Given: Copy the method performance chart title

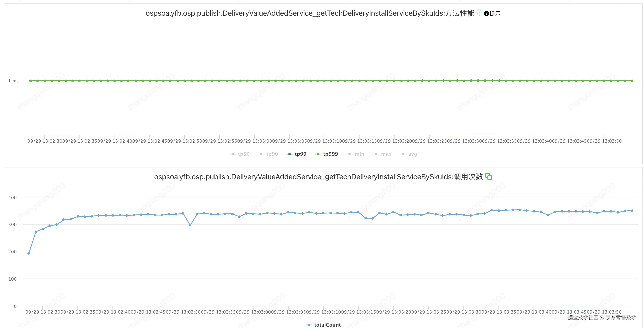Looking at the screenshot, I should pyautogui.click(x=480, y=13).
